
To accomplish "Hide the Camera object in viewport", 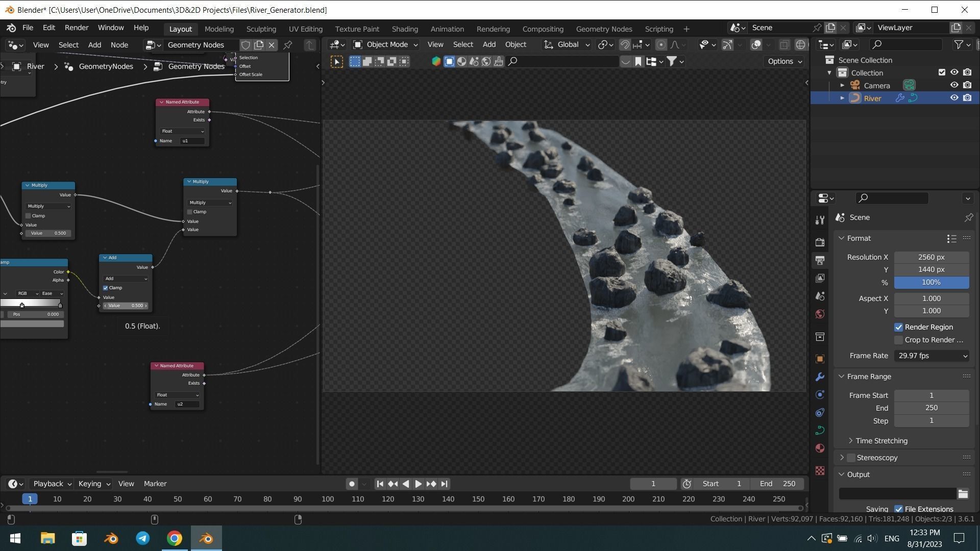I will point(954,85).
